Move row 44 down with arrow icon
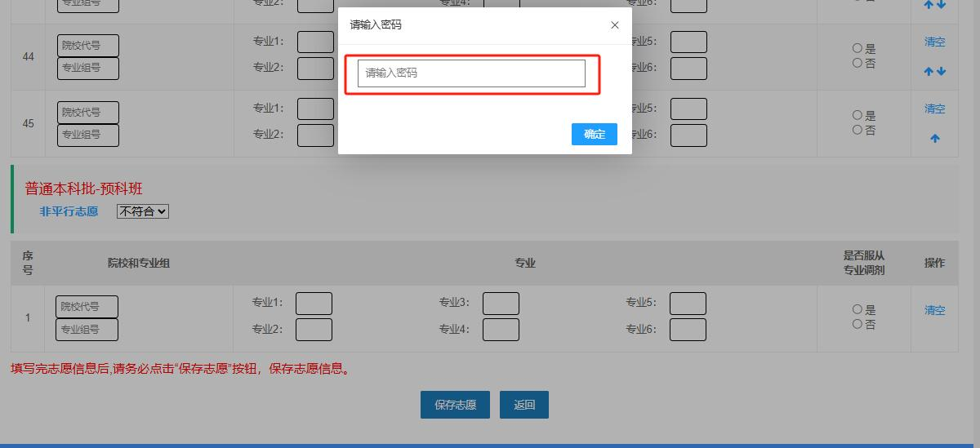The width and height of the screenshot is (980, 448). [942, 72]
